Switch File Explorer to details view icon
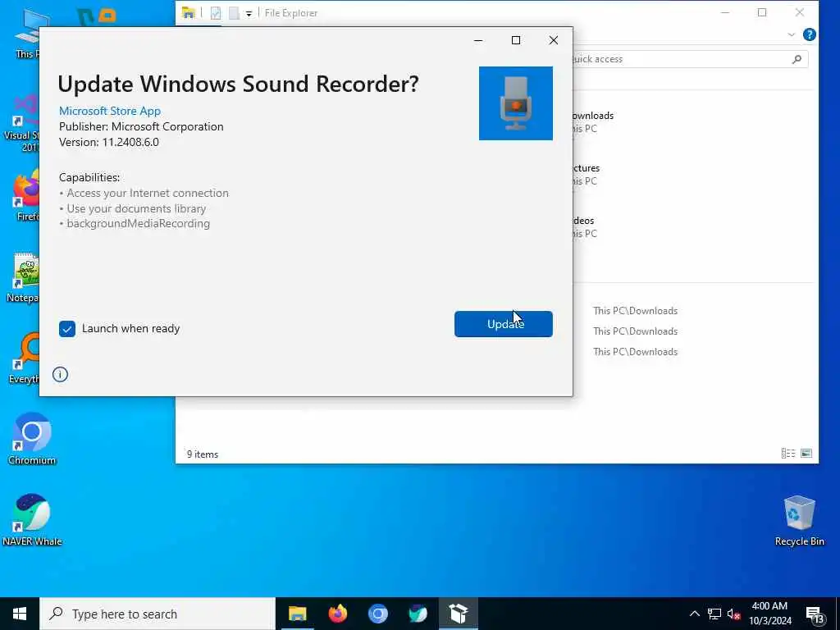This screenshot has height=630, width=840. pyautogui.click(x=788, y=454)
